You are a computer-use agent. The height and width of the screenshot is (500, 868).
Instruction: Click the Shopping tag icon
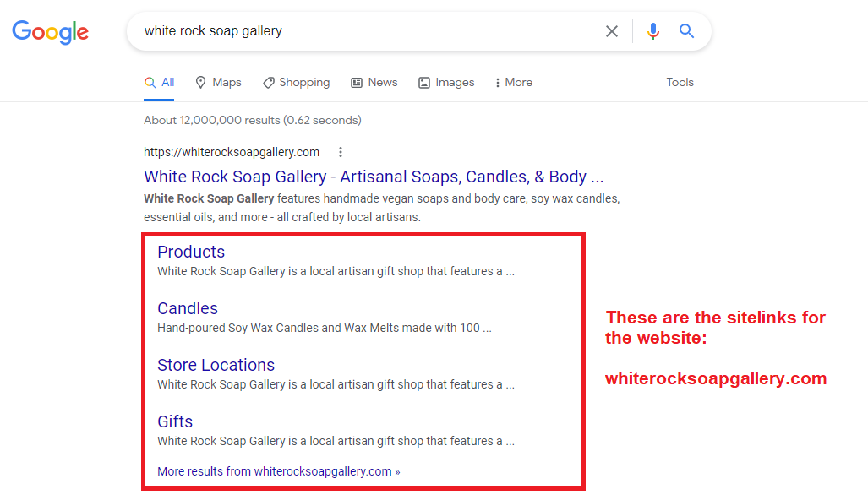[269, 83]
